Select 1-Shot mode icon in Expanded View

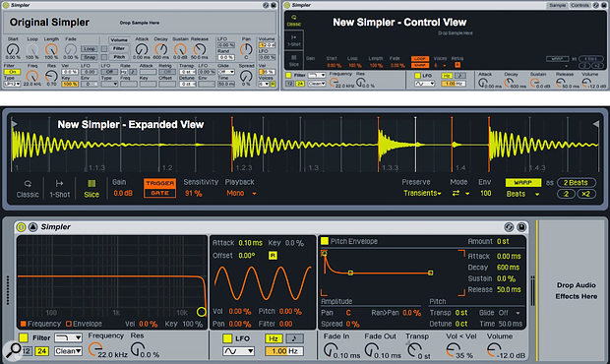click(x=59, y=184)
